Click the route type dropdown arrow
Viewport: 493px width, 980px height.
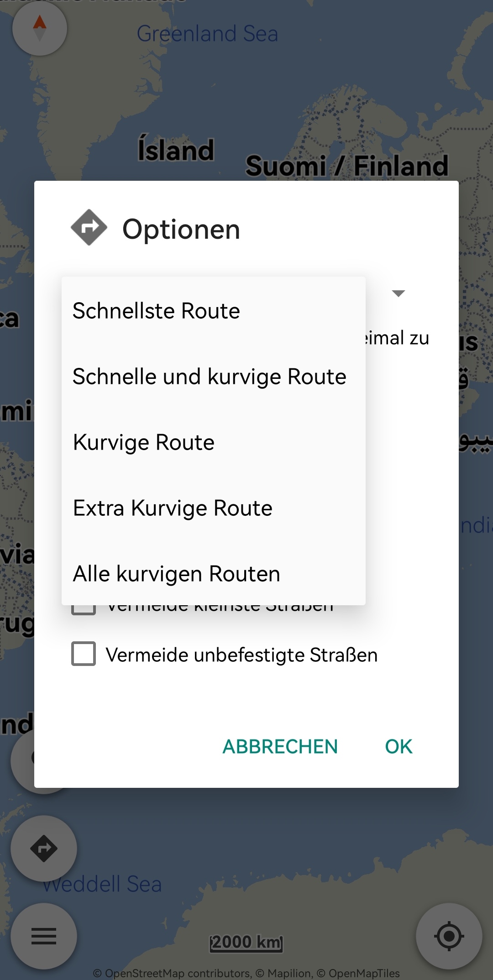399,293
